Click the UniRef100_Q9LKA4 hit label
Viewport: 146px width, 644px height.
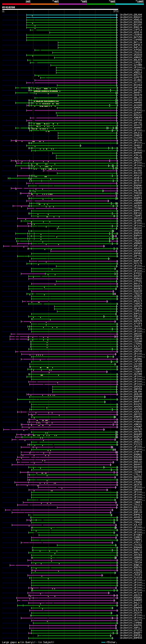point(131,15)
